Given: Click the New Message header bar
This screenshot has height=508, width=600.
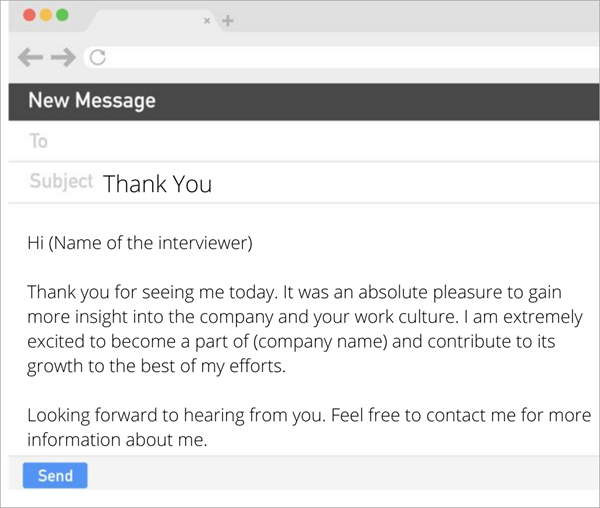Looking at the screenshot, I should pyautogui.click(x=304, y=101).
